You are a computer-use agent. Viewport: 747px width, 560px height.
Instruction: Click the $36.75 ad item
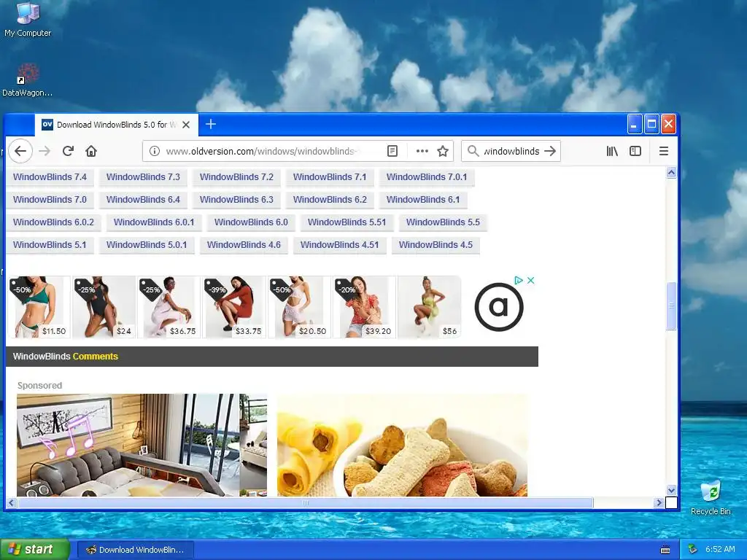coord(169,307)
